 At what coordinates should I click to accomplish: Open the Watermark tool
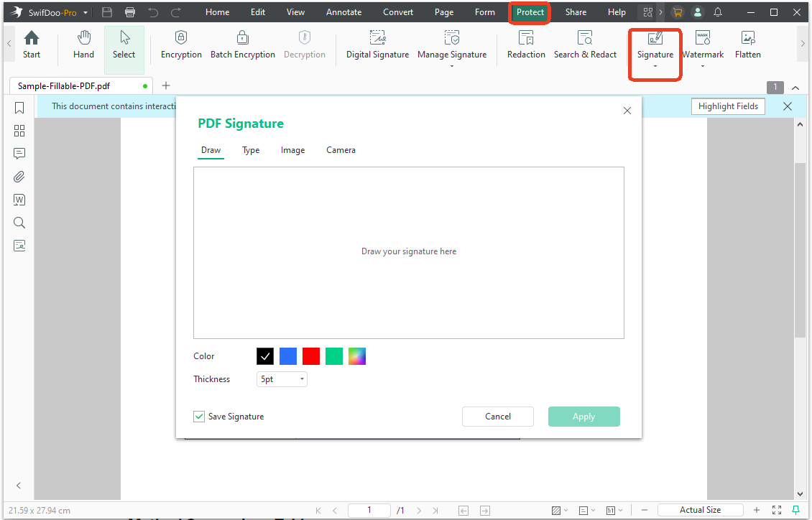(703, 45)
